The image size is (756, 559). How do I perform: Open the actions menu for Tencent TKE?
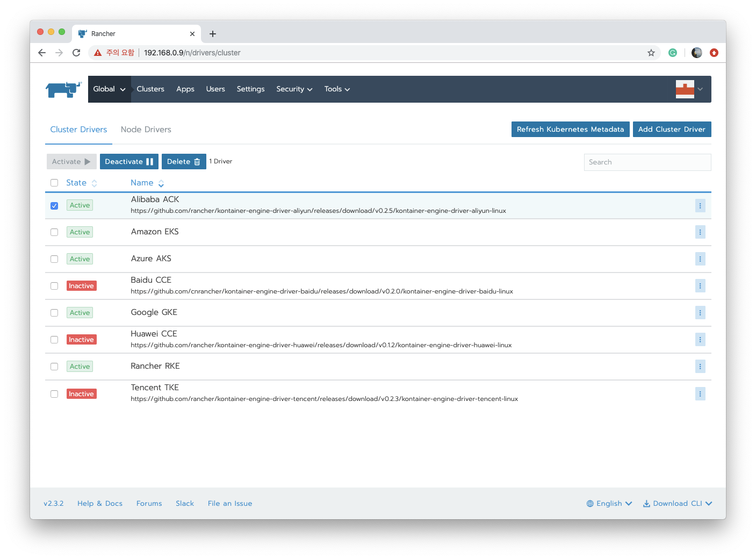coord(700,394)
